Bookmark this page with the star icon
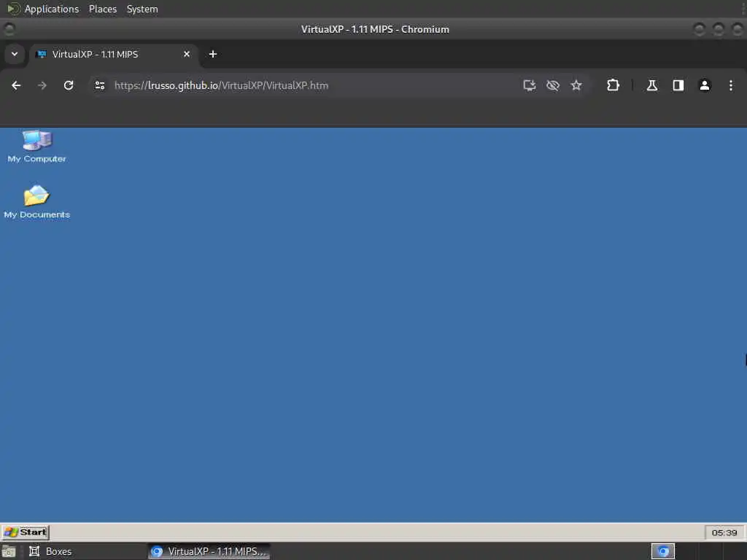This screenshot has width=747, height=560. click(x=576, y=85)
